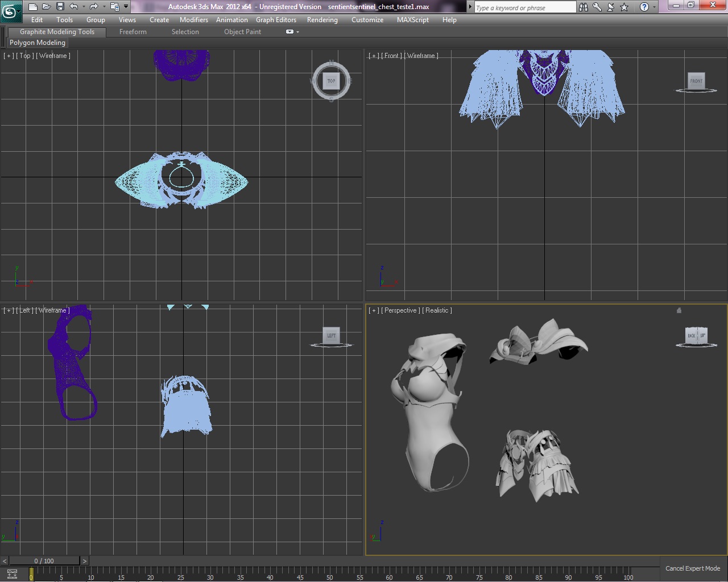Click the Polygon Modeling panel button
Viewport: 728px width, 582px height.
pos(38,43)
